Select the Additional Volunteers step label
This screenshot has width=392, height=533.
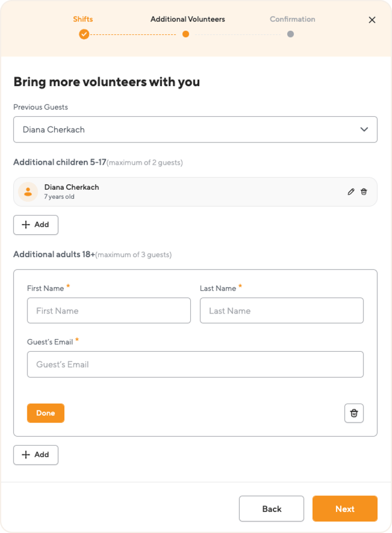[x=187, y=19]
